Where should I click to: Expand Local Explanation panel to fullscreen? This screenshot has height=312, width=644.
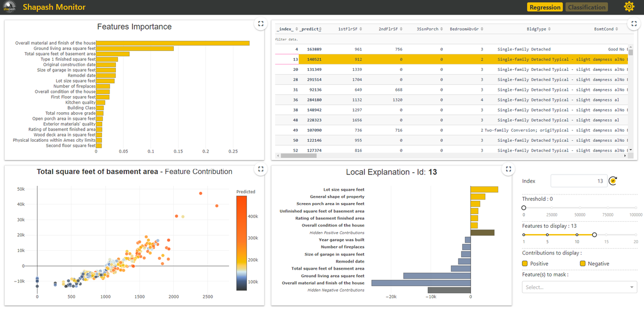(508, 169)
